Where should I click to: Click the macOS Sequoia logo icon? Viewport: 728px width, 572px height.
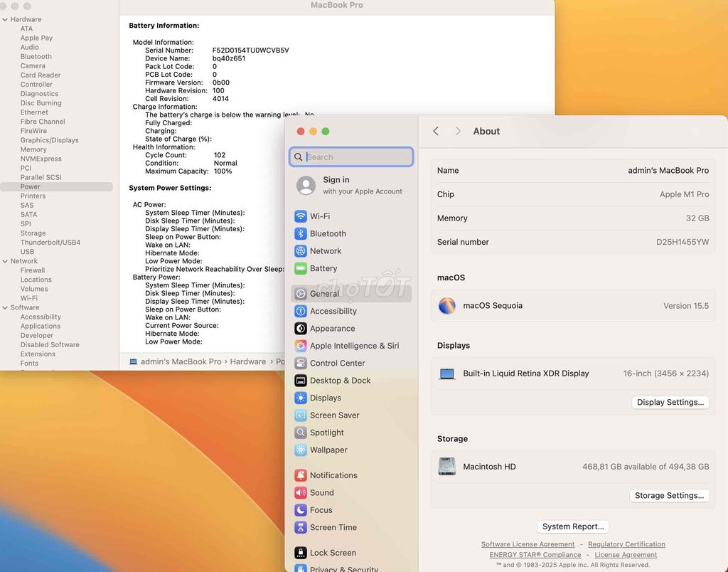point(446,306)
